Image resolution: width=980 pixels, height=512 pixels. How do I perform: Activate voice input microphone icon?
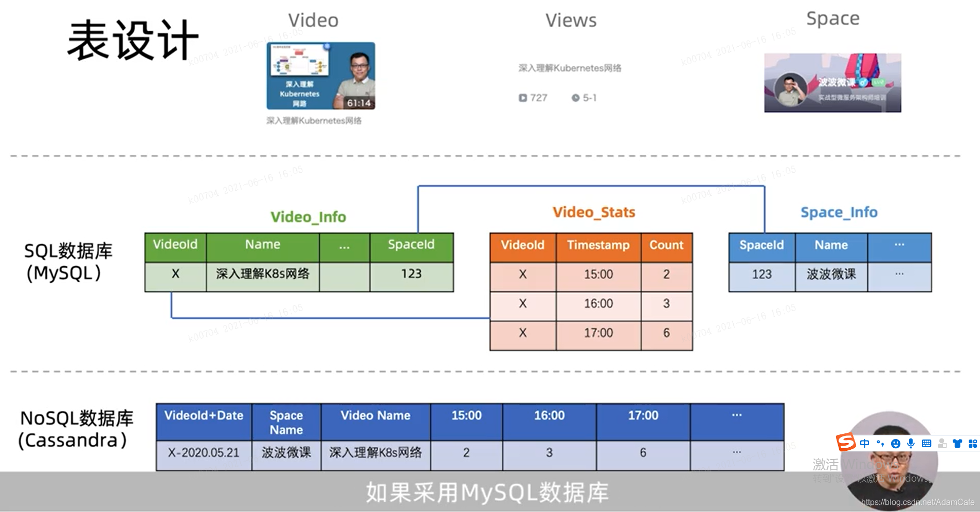pos(911,444)
